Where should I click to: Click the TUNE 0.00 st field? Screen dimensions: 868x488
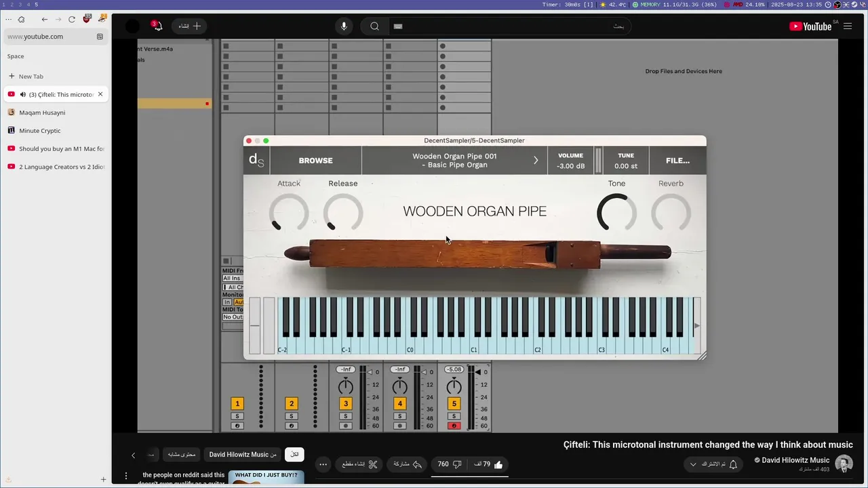(x=626, y=161)
